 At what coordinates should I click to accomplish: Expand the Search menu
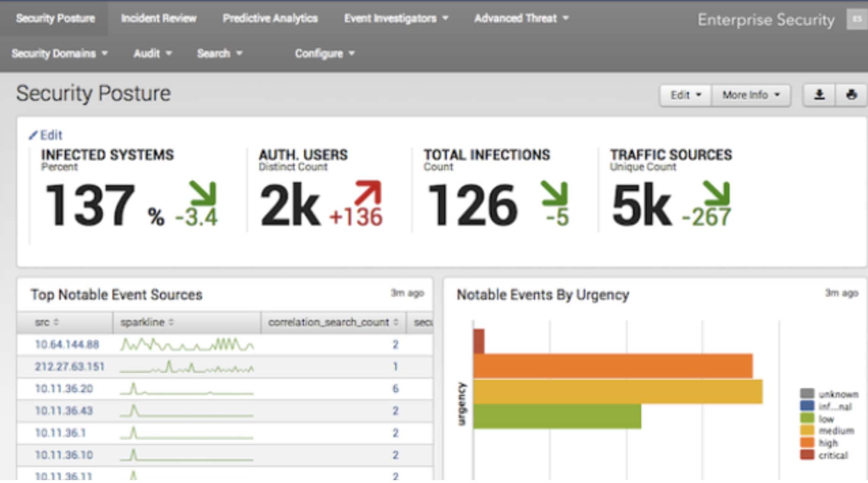[219, 53]
